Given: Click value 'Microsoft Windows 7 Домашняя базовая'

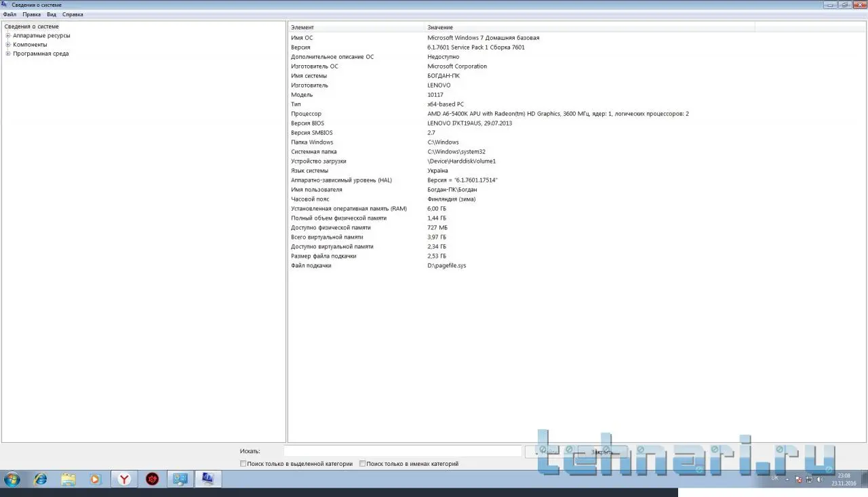Looking at the screenshot, I should point(484,38).
